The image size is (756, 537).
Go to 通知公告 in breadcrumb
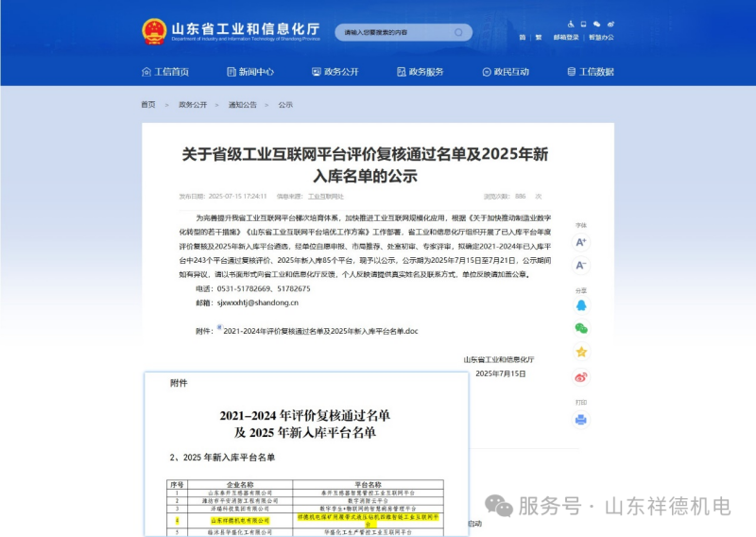tap(242, 105)
